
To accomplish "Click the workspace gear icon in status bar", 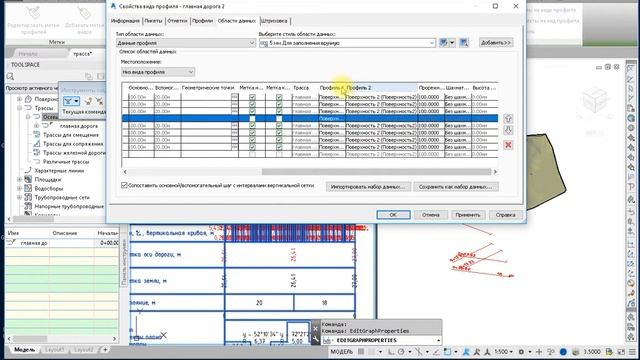I will pos(521,351).
